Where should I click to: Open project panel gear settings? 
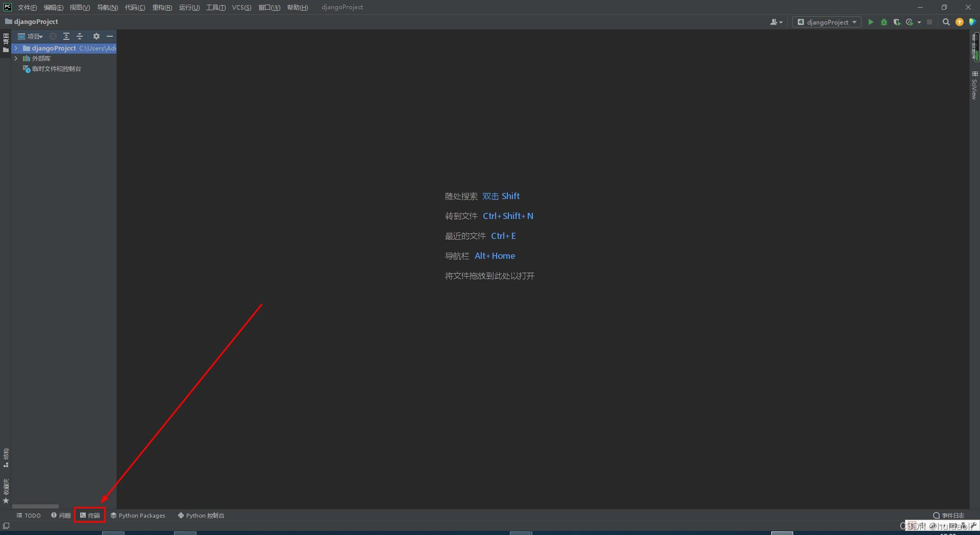[x=96, y=36]
